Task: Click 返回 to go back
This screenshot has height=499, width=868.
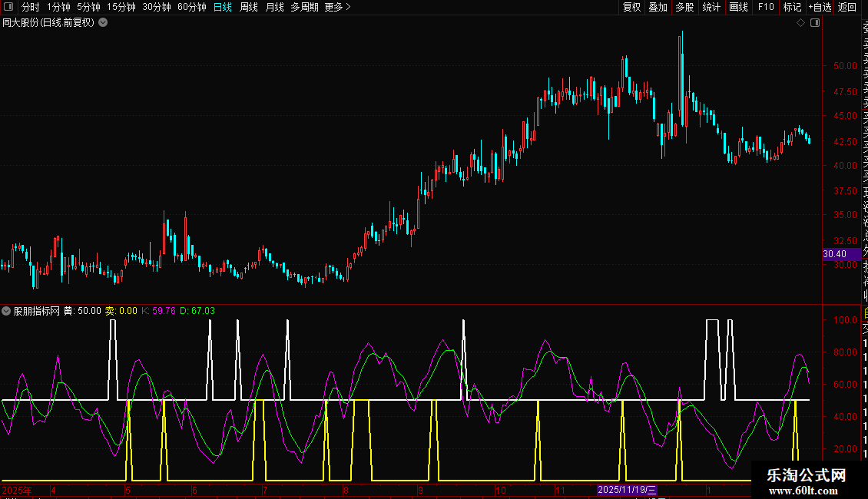Action: coord(847,7)
